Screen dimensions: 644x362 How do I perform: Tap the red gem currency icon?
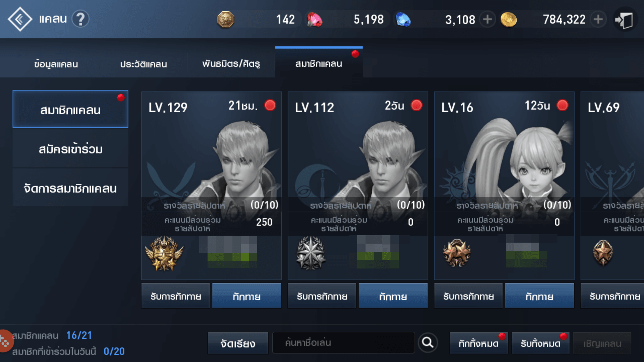pos(314,20)
